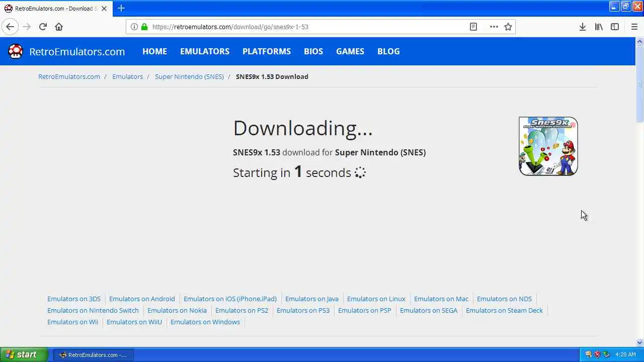Open Emulators on SEGA link
Viewport: 644px width, 362px height.
pos(429,310)
